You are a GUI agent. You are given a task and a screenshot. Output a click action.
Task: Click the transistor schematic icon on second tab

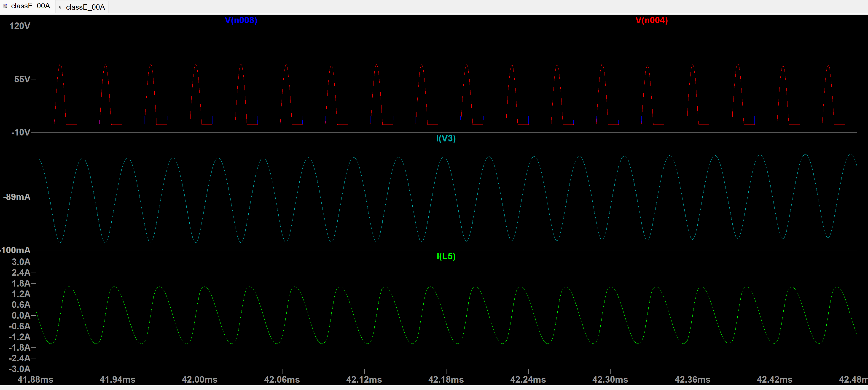pyautogui.click(x=60, y=7)
